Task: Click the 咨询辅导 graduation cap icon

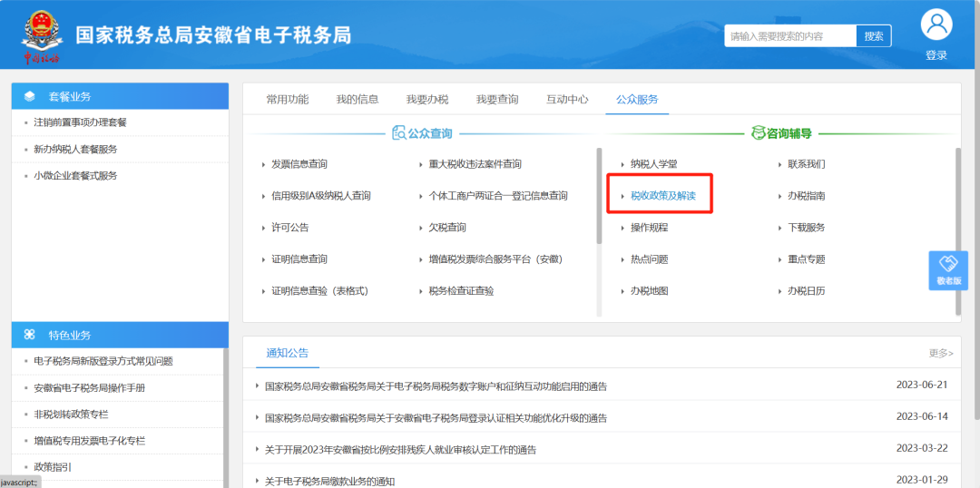Action: 758,133
